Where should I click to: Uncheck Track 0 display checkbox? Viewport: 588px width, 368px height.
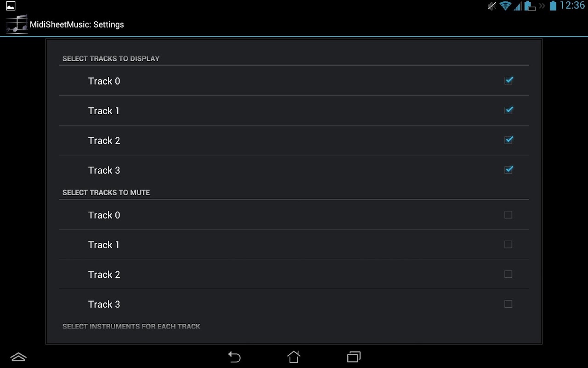click(x=509, y=80)
